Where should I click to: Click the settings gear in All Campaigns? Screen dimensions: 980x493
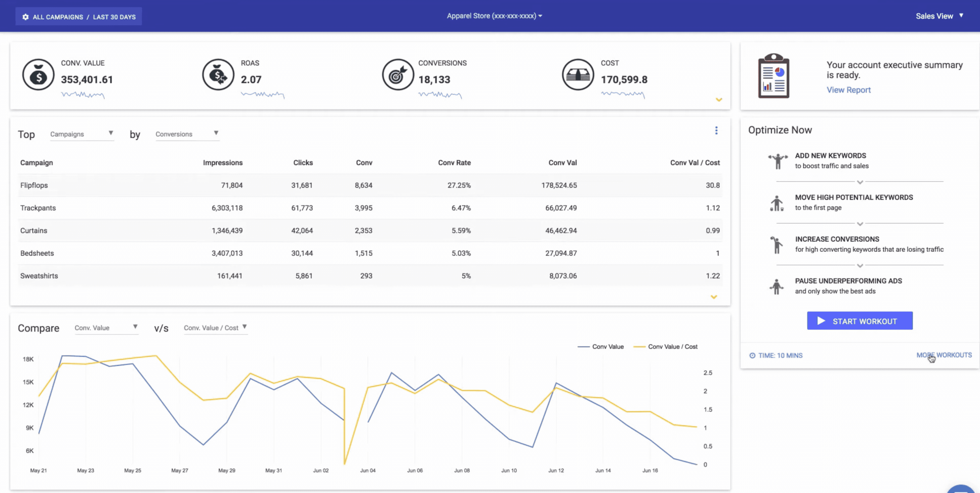(x=25, y=17)
